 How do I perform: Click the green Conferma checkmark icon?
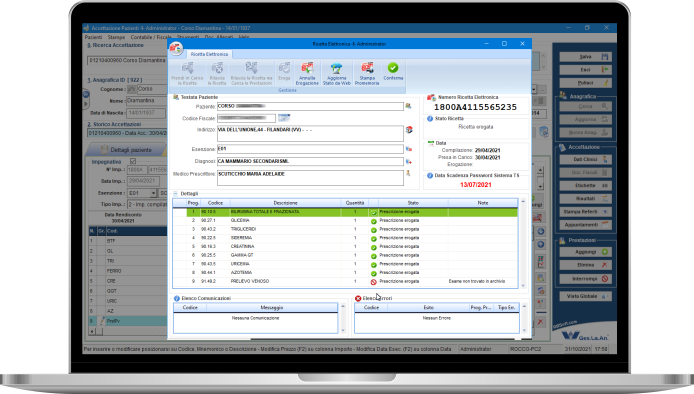393,68
